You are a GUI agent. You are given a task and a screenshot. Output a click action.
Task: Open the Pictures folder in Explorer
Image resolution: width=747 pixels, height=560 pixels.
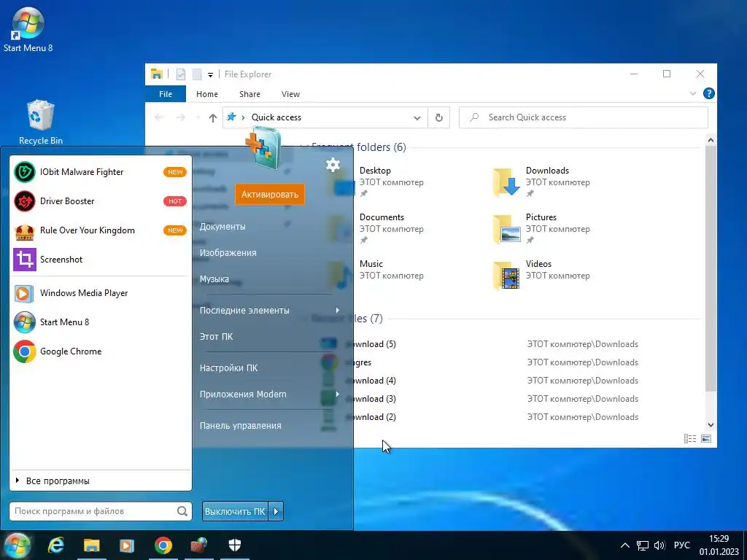[x=542, y=228]
